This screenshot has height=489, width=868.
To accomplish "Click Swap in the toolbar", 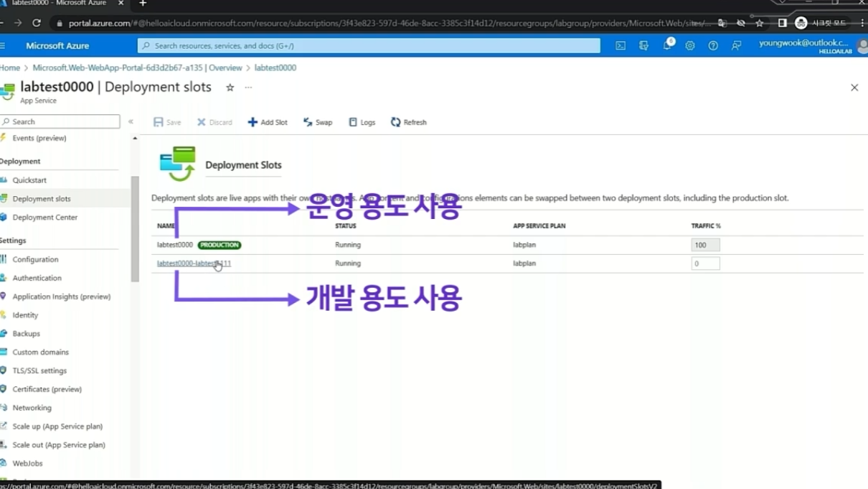I will coord(318,122).
